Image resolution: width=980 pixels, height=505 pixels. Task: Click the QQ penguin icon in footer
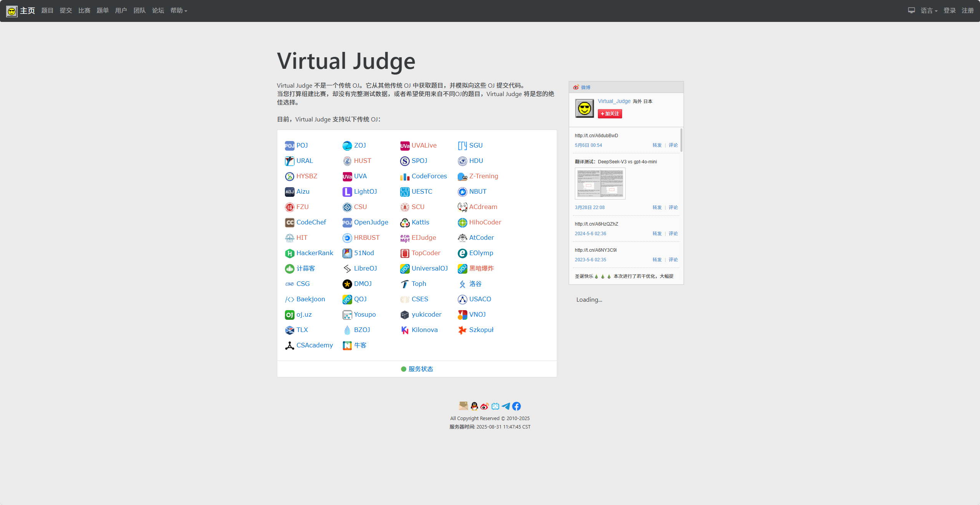(x=474, y=406)
